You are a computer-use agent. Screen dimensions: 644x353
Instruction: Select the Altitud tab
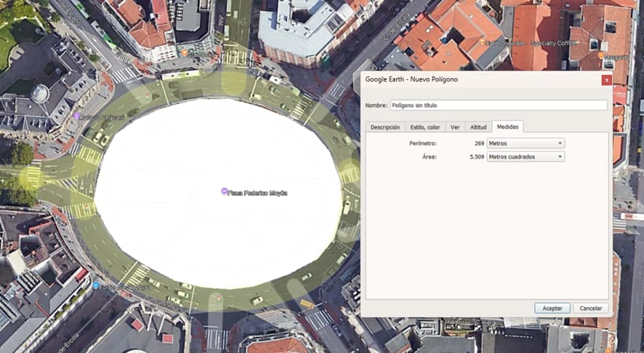click(478, 127)
